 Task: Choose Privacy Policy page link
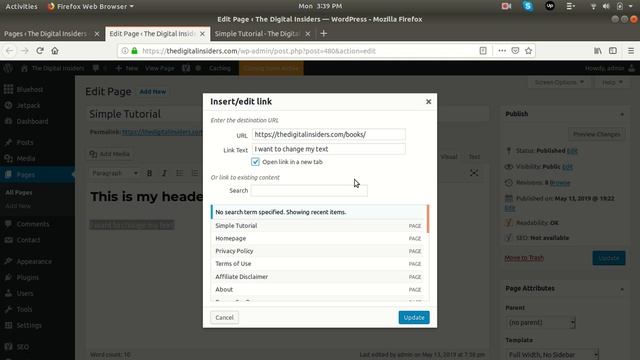(x=318, y=251)
